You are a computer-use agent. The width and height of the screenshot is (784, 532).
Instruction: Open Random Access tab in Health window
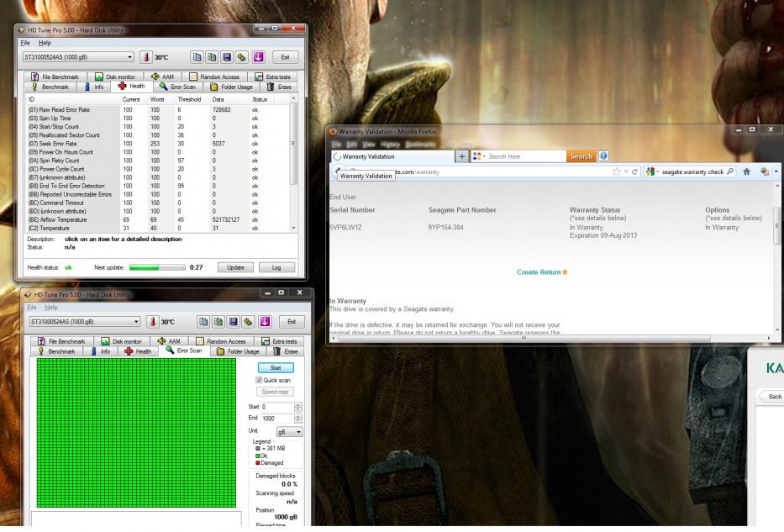[215, 77]
